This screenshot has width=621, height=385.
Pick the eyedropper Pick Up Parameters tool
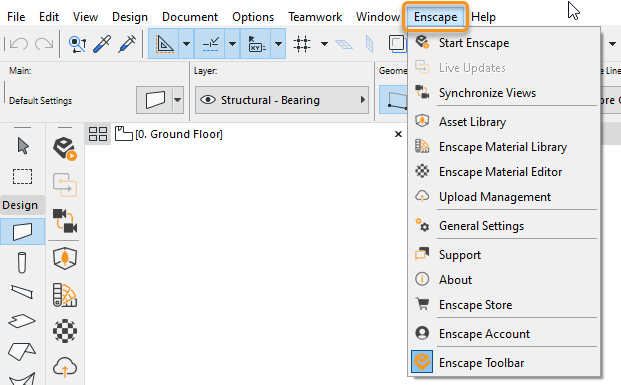[102, 44]
